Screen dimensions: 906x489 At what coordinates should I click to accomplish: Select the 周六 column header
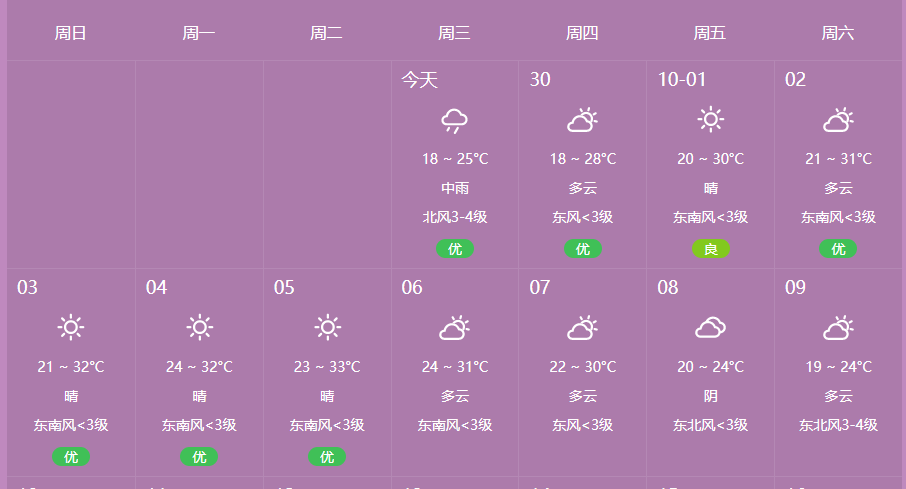coord(838,33)
